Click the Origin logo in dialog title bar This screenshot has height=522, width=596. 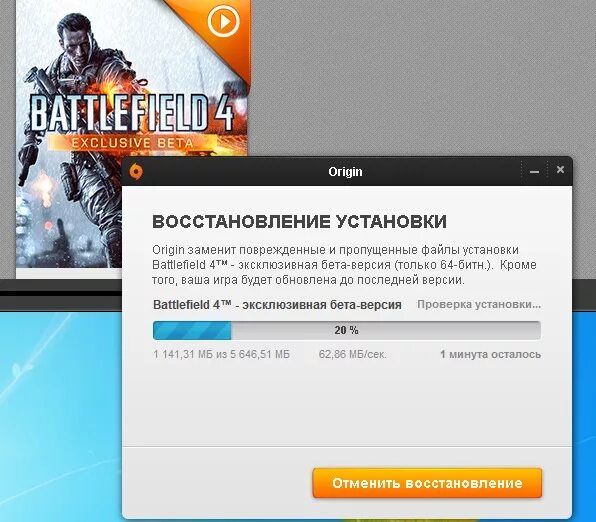[x=136, y=171]
